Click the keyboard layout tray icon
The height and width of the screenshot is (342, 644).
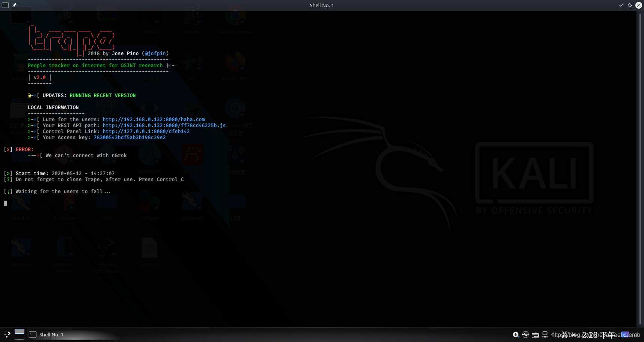(535, 334)
